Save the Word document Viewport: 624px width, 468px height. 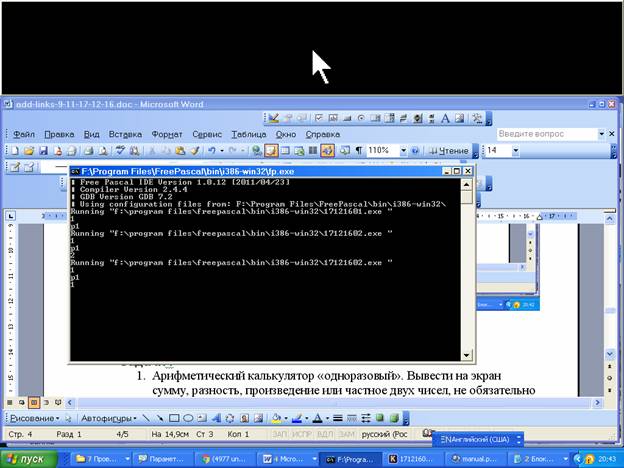tap(43, 150)
